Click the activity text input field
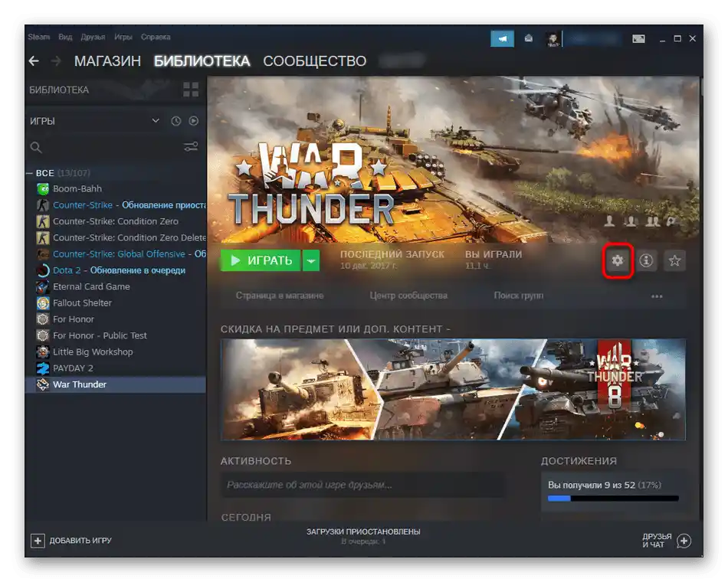The image size is (728, 582). click(x=362, y=485)
